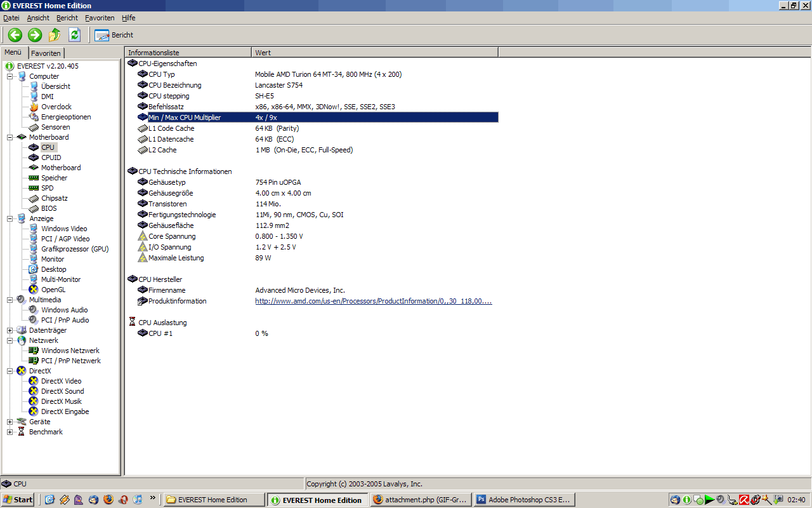Viewport: 812px width, 508px height.
Task: Click the OpenGL icon
Action: pyautogui.click(x=34, y=290)
